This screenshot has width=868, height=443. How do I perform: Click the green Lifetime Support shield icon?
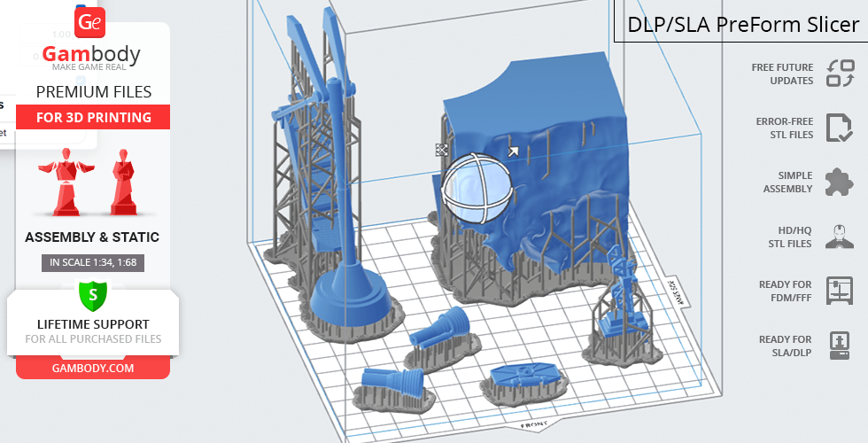pos(92,294)
